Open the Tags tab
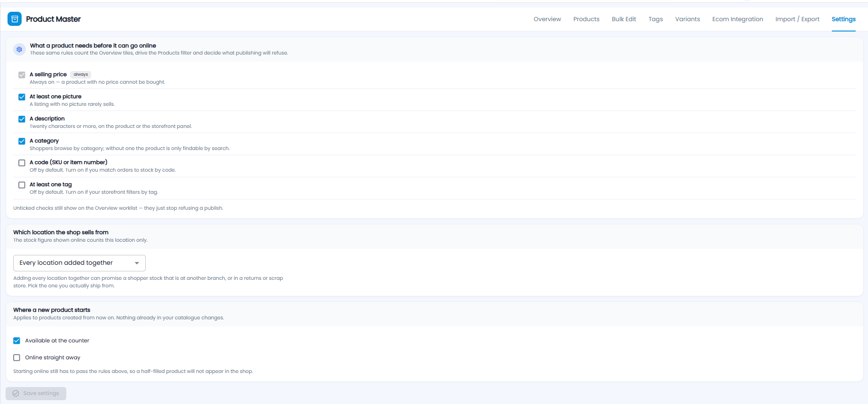868x404 pixels. (655, 19)
